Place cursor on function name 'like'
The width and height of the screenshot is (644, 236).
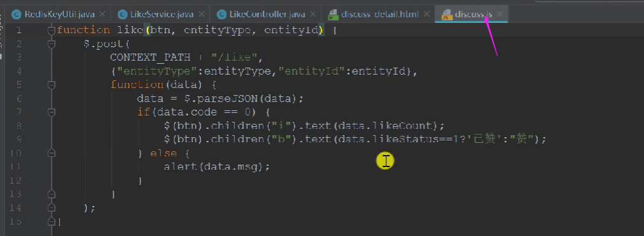(x=130, y=31)
